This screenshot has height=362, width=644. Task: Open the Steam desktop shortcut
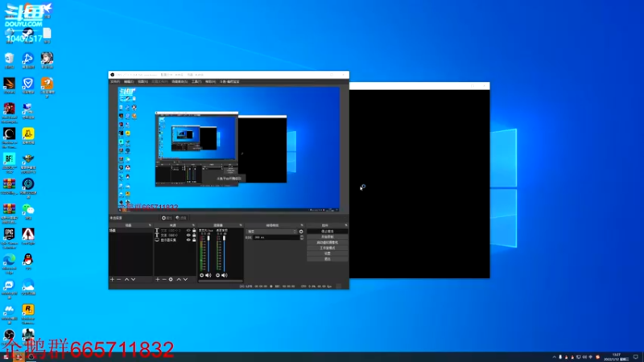pyautogui.click(x=28, y=35)
